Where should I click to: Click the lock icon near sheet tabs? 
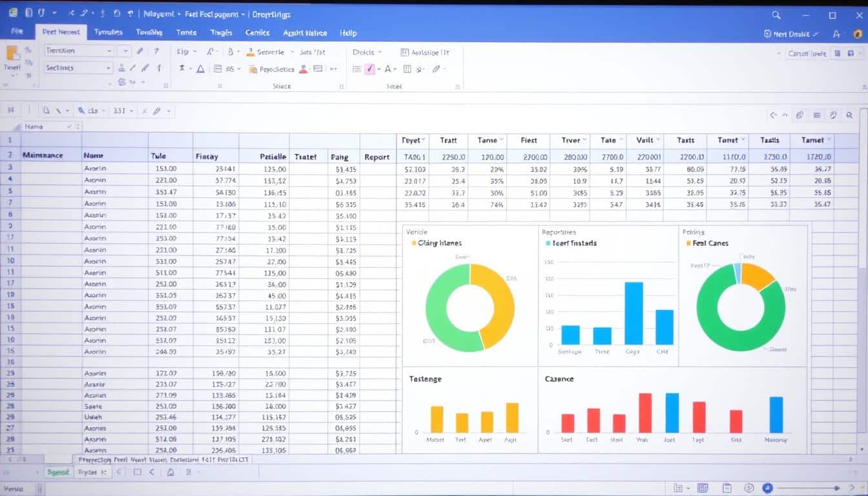coord(170,472)
